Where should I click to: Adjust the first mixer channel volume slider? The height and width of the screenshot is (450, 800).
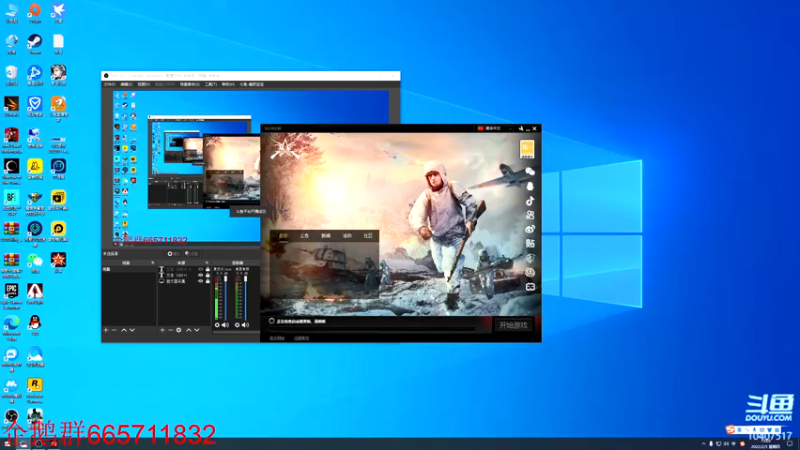tap(226, 297)
